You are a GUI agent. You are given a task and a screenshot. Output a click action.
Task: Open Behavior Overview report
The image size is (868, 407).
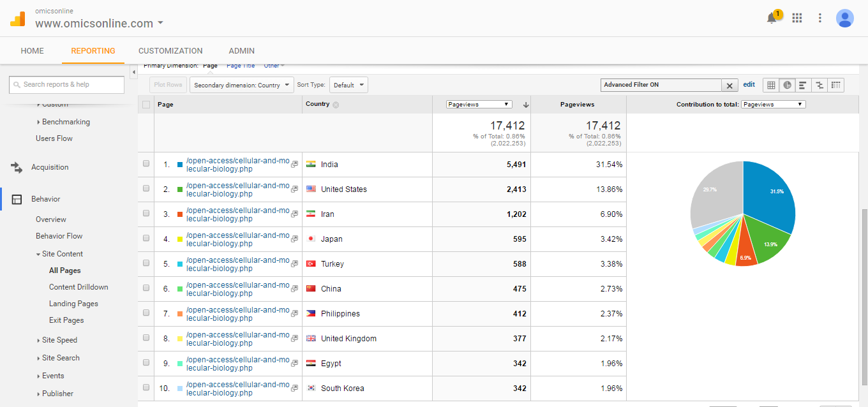[x=51, y=219]
